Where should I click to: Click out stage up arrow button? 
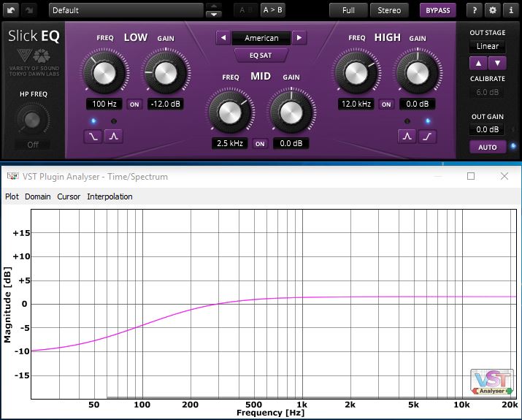[x=478, y=63]
